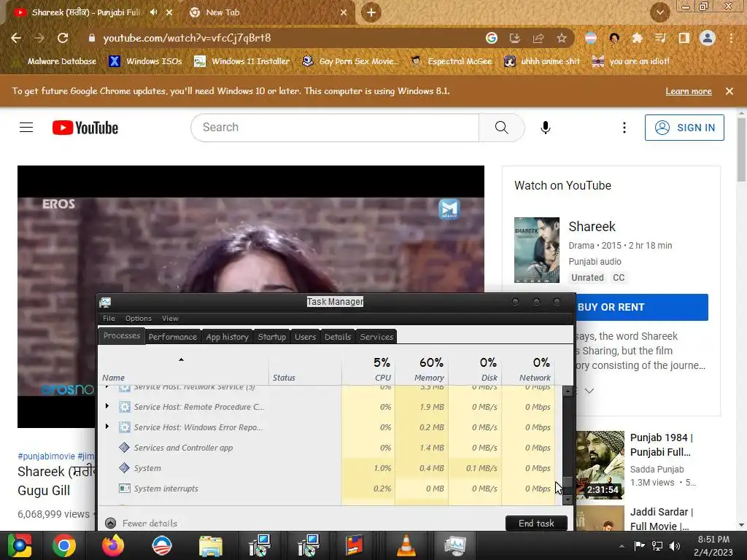Open the volume icon in system tray
747x560 pixels.
pyautogui.click(x=675, y=545)
